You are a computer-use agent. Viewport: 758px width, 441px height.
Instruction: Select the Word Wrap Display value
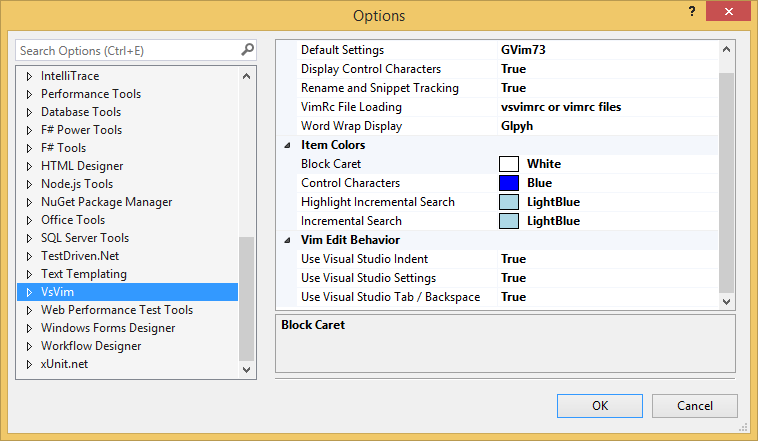[520, 126]
